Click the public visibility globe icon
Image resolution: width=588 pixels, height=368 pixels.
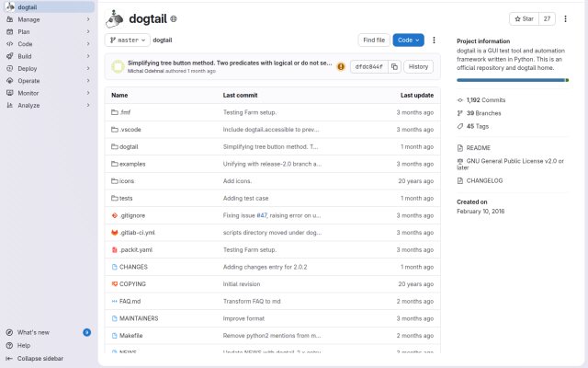(174, 18)
